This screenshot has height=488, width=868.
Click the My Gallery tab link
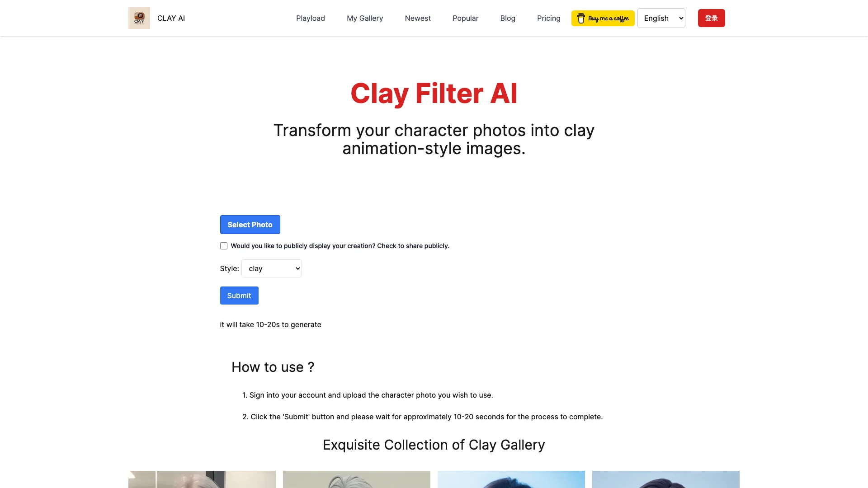(365, 18)
